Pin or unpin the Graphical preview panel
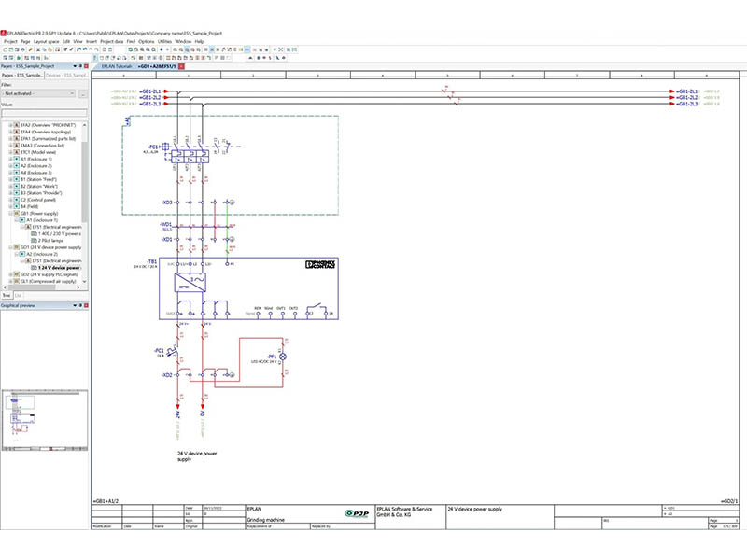The height and width of the screenshot is (560, 747). click(80, 305)
